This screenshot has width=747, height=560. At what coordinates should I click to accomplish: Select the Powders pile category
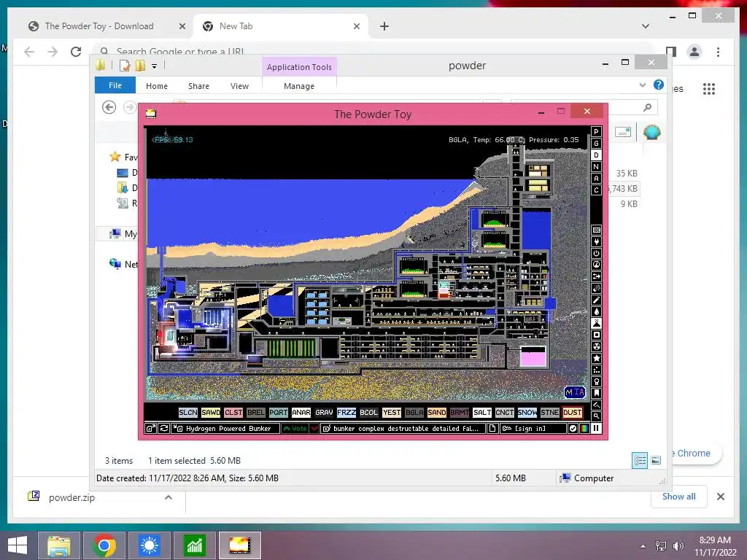[x=596, y=323]
